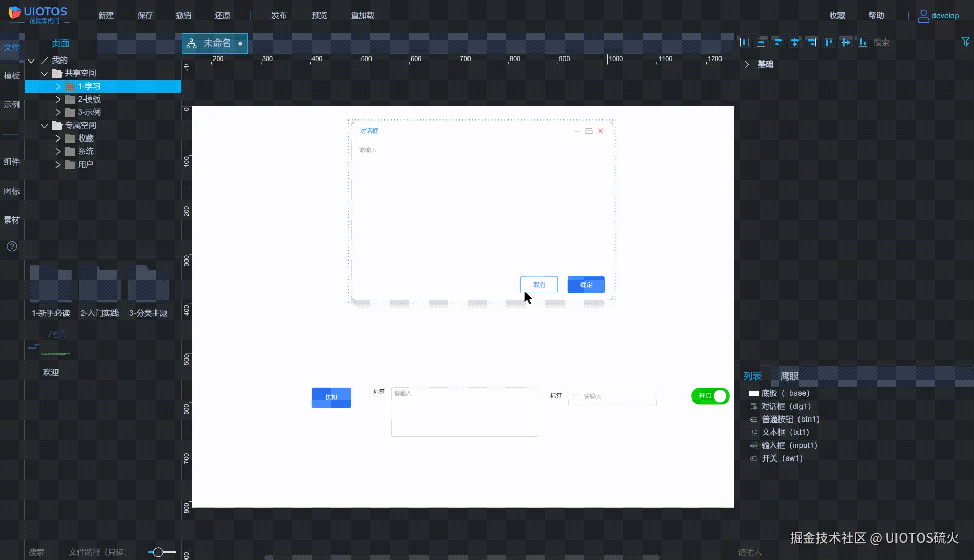Collapse the 共享空间 node
Image resolution: width=974 pixels, height=560 pixels.
(x=45, y=74)
